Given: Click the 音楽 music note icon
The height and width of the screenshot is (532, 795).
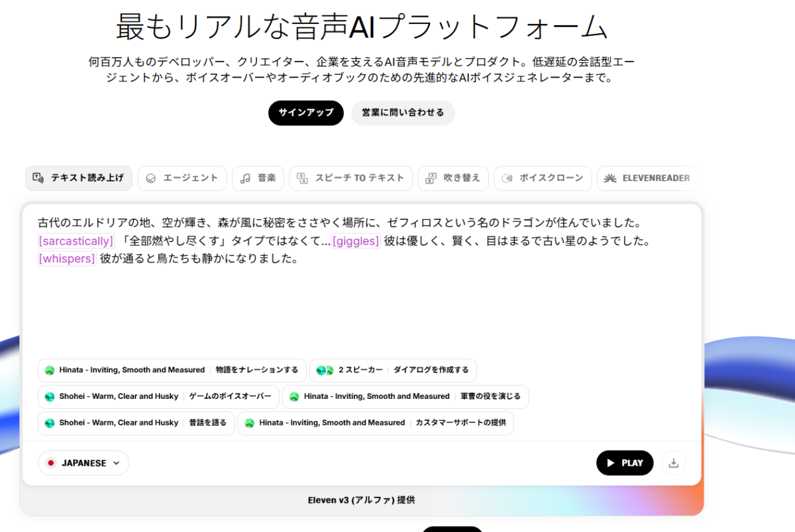Looking at the screenshot, I should click(x=246, y=178).
